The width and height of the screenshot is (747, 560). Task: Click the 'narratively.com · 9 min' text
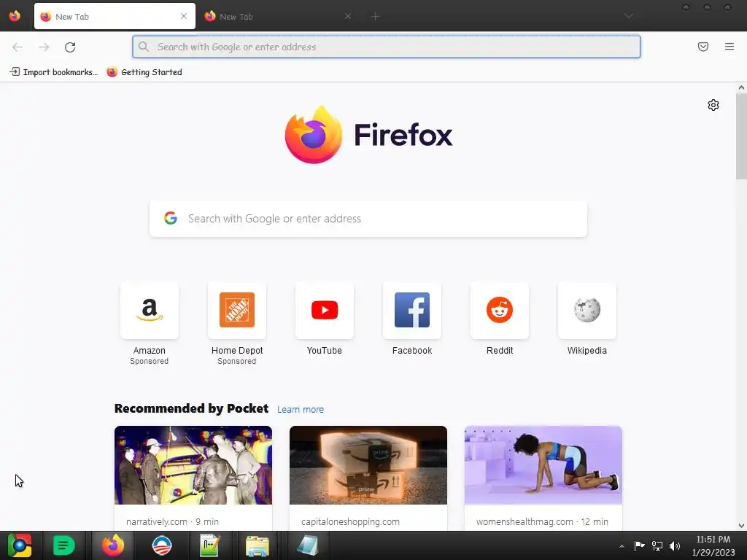pos(172,522)
